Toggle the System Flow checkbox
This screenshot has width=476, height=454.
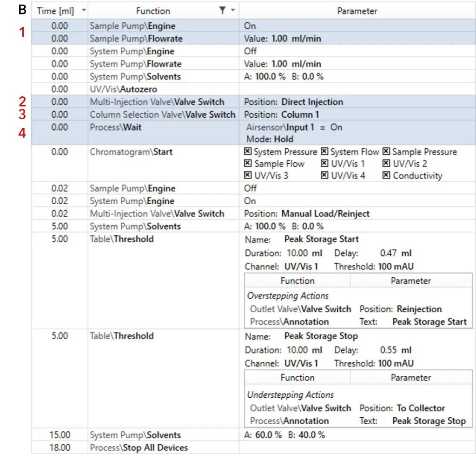[x=325, y=152]
